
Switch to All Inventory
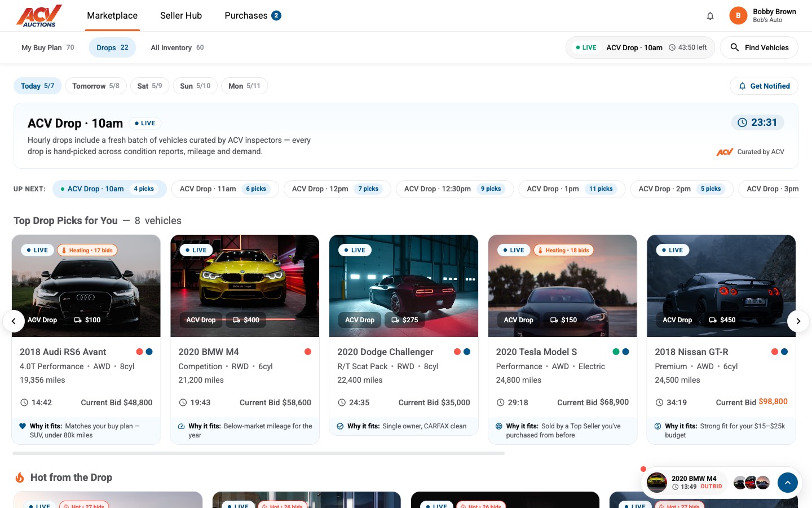pyautogui.click(x=177, y=47)
